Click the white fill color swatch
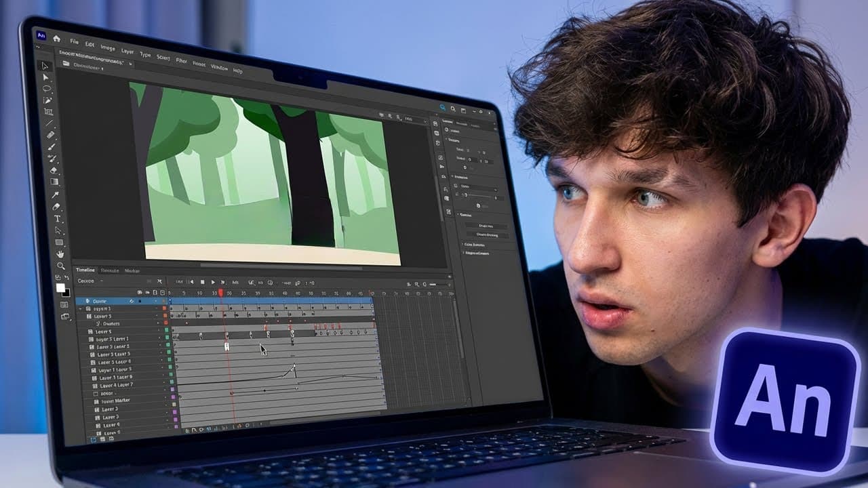This screenshot has height=488, width=868. click(60, 288)
